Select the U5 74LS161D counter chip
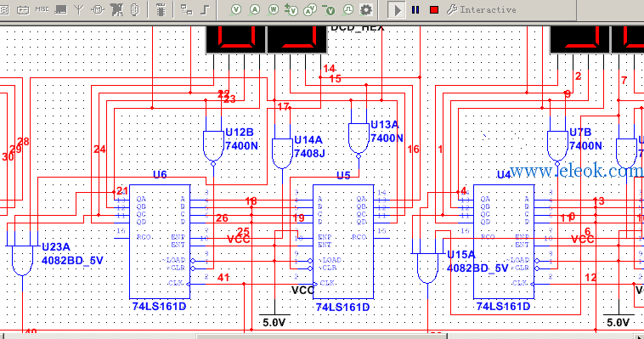 [343, 241]
